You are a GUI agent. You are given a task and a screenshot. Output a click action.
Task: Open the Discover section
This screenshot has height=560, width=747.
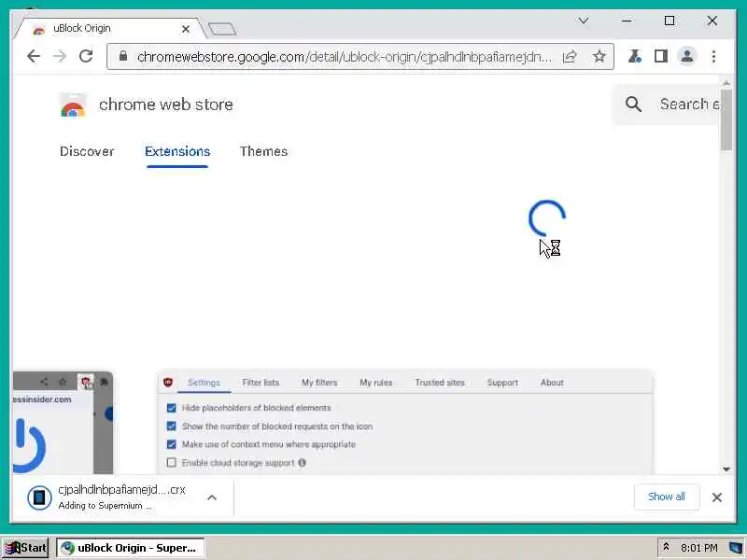coord(87,151)
